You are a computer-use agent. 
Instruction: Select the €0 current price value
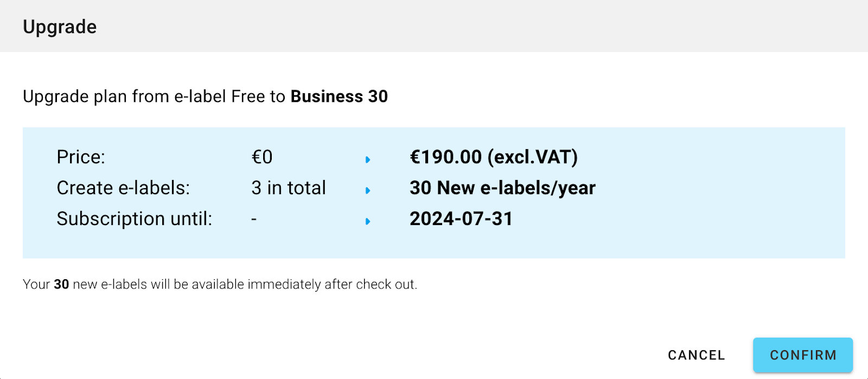point(262,158)
